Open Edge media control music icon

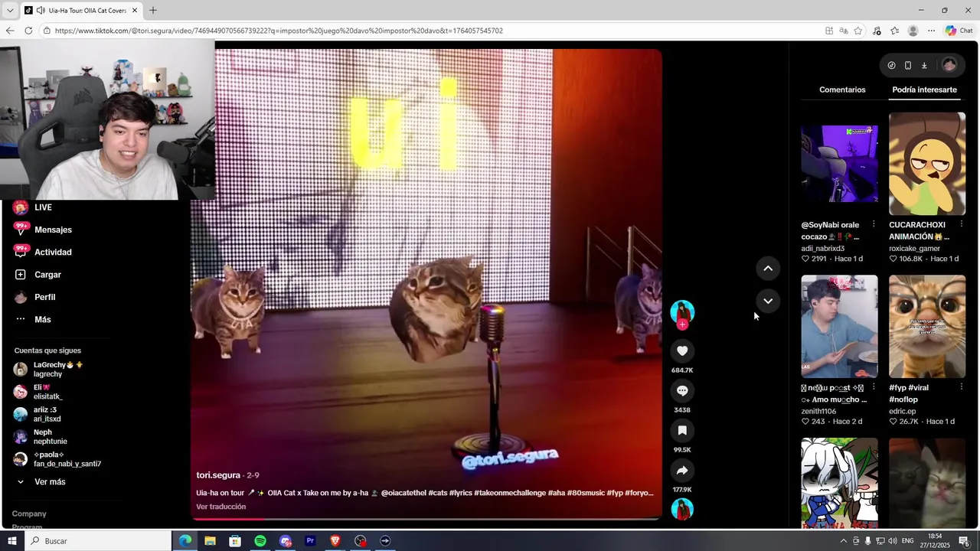(877, 31)
